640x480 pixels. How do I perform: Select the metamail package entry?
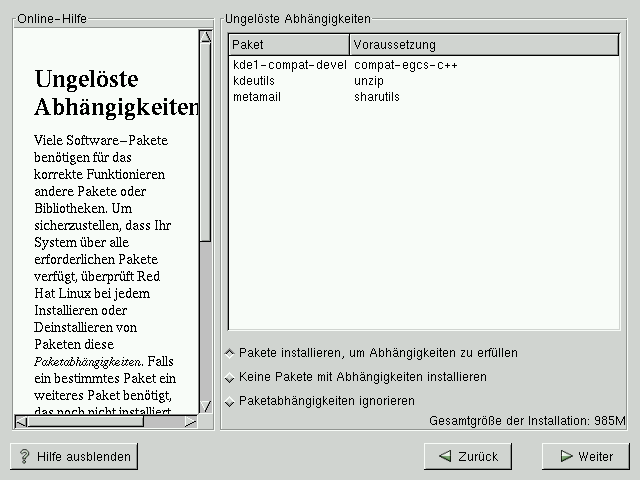point(256,97)
